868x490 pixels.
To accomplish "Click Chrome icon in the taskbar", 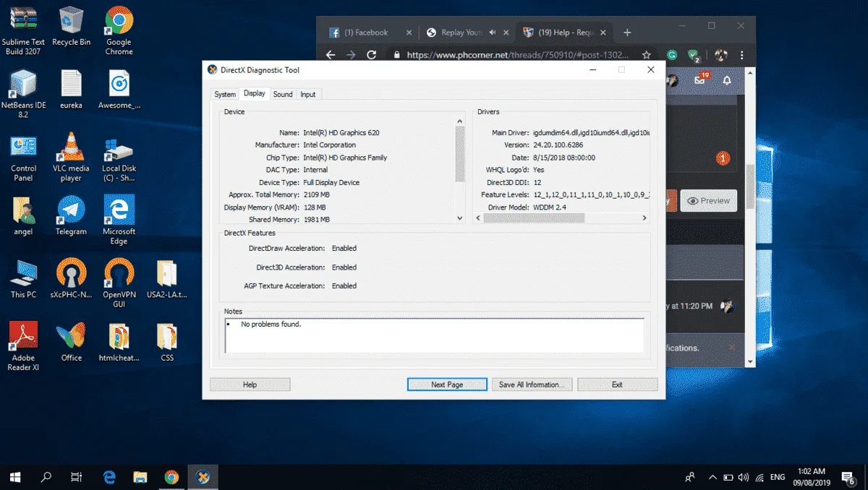I will 171,477.
